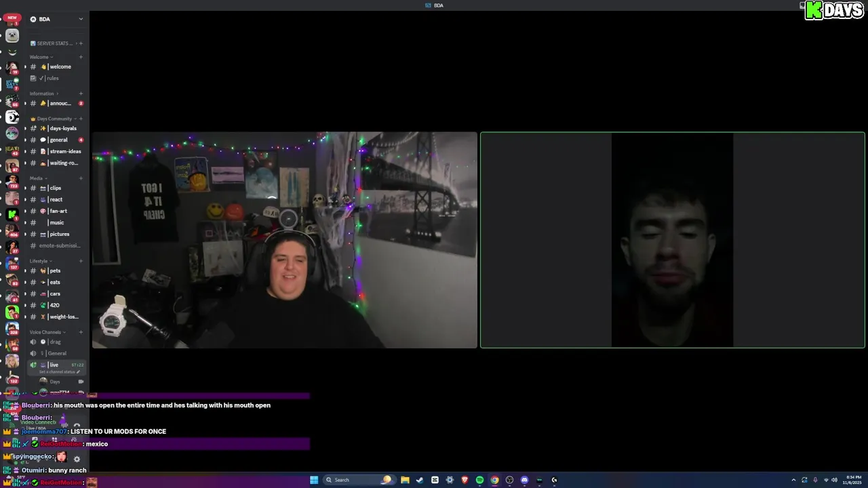Click the taskbar Search box

[x=359, y=480]
